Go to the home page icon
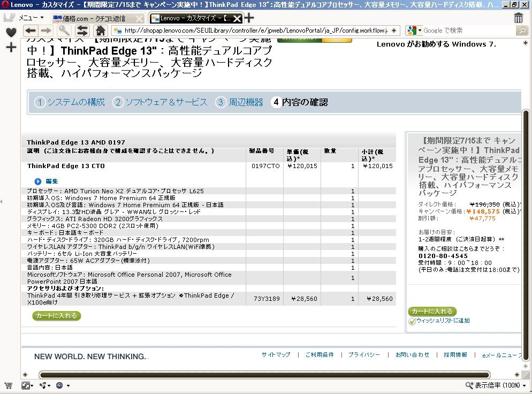The height and width of the screenshot is (394, 532). pyautogui.click(x=100, y=31)
